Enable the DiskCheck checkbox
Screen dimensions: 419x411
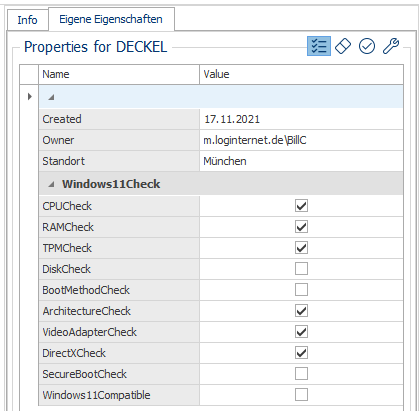pyautogui.click(x=301, y=269)
